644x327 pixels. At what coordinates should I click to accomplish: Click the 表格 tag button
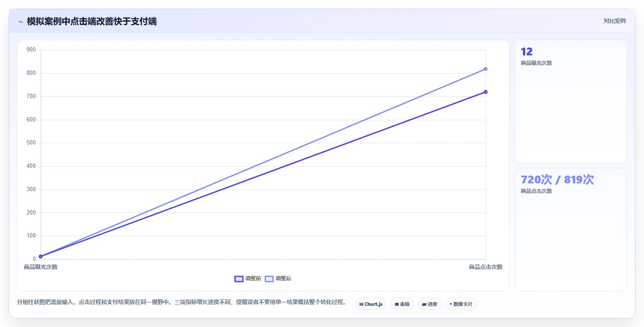point(402,304)
